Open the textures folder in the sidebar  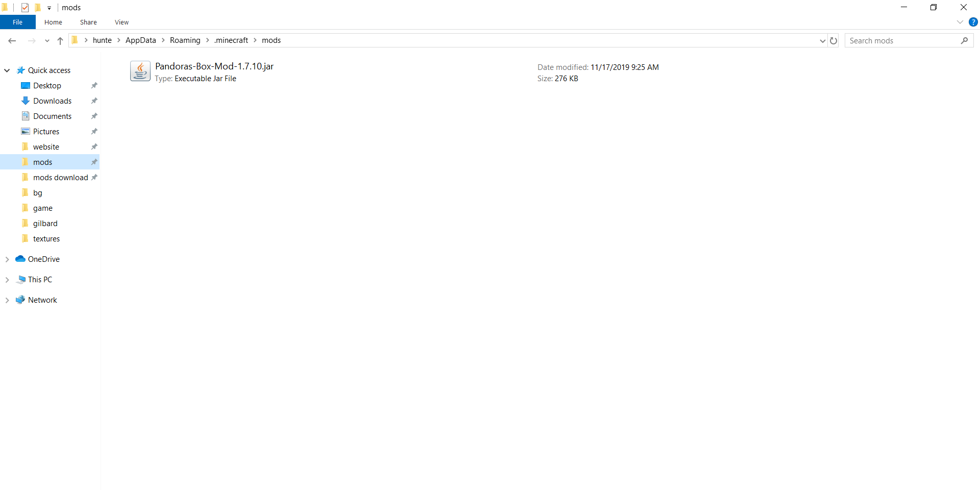pyautogui.click(x=46, y=239)
